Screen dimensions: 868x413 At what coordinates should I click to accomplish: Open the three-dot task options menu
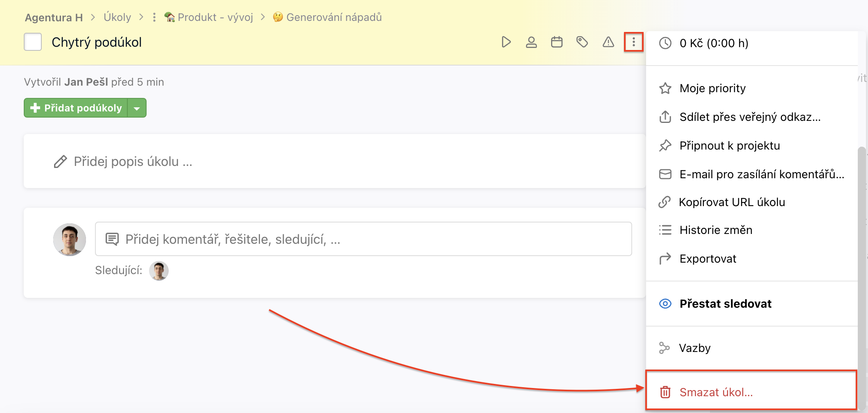click(633, 42)
